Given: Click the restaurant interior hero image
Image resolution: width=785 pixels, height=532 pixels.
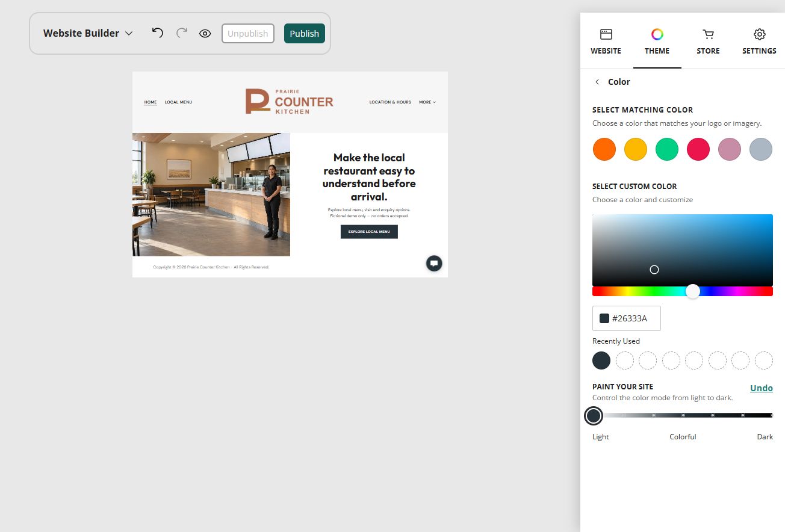Looking at the screenshot, I should pyautogui.click(x=211, y=194).
